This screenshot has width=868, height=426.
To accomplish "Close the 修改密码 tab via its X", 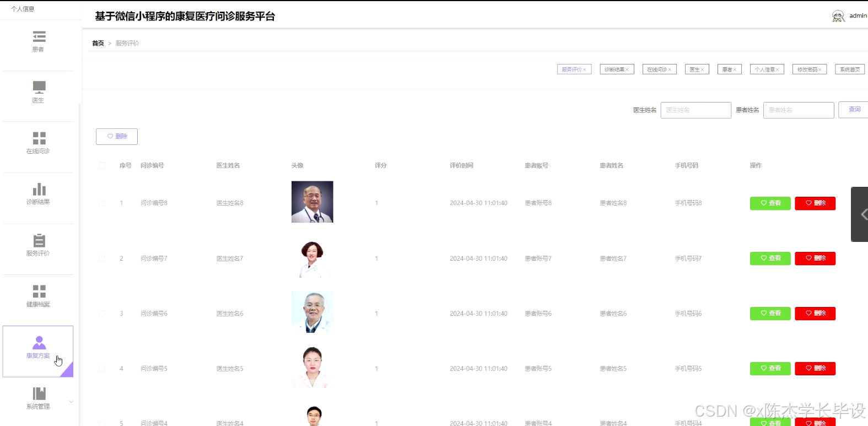I will [820, 70].
